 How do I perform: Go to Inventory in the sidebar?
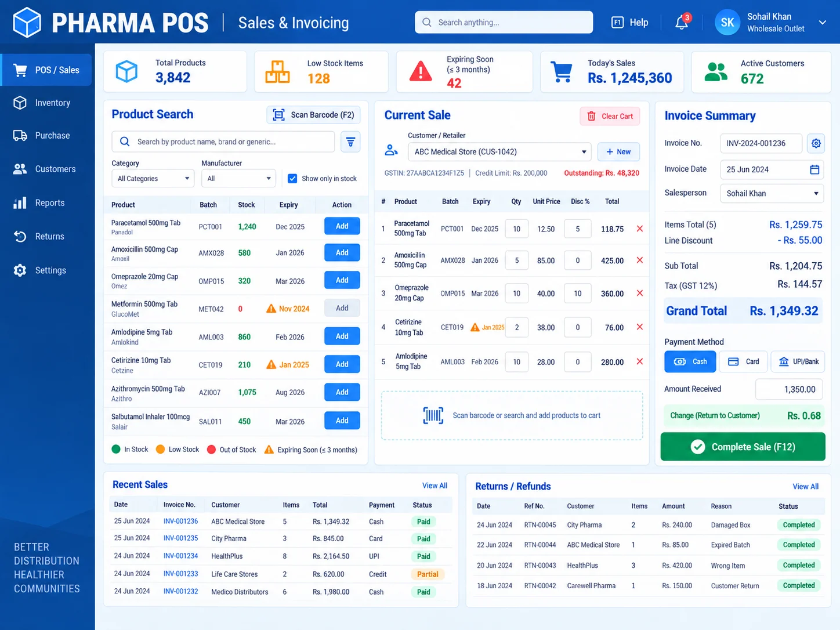coord(46,103)
